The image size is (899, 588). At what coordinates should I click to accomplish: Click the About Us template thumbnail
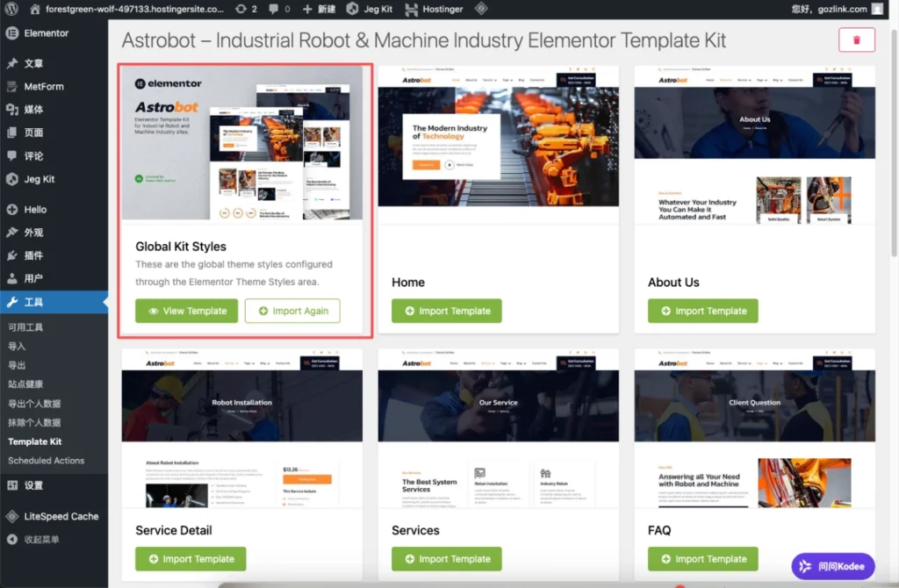coord(754,145)
